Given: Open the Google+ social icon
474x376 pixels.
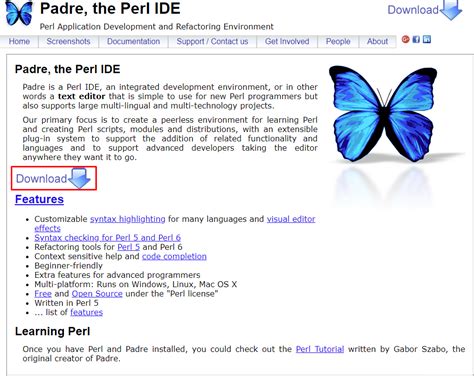Looking at the screenshot, I should click(405, 39).
